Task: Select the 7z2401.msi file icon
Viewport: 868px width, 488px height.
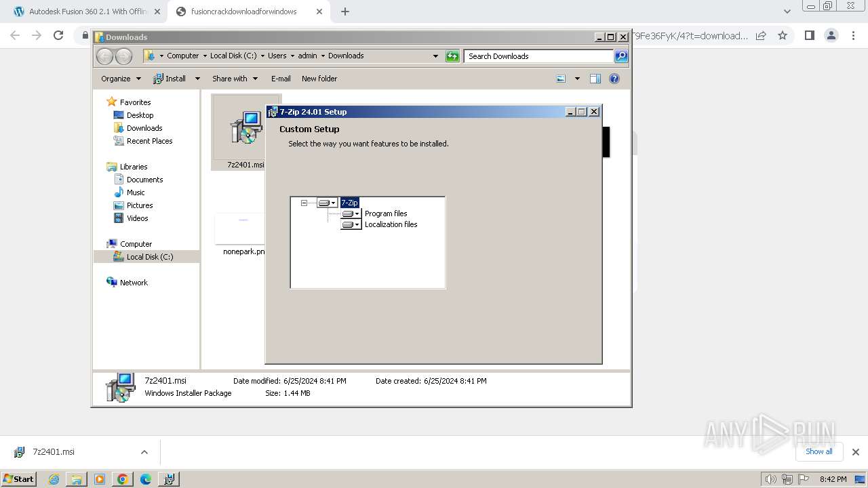Action: 245,132
